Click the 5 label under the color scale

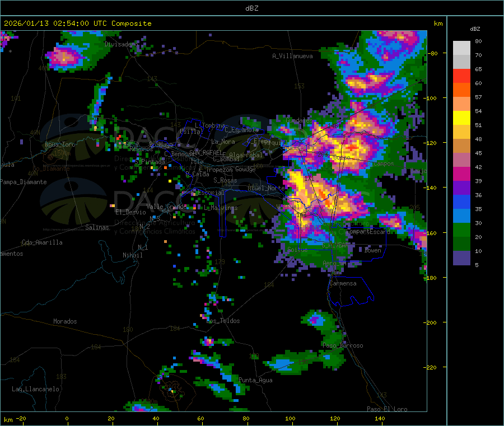[477, 265]
